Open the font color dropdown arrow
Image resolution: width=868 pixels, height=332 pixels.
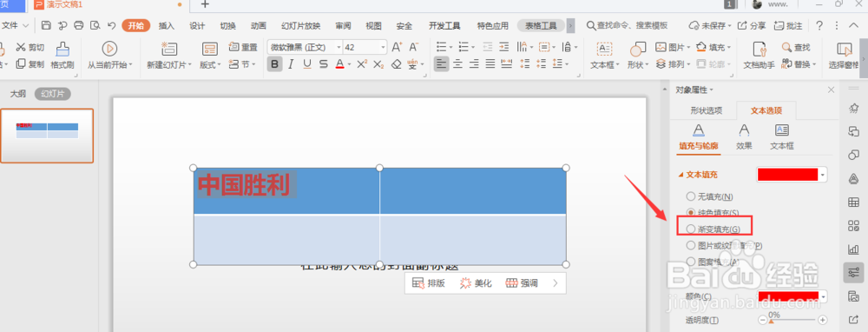click(x=349, y=64)
